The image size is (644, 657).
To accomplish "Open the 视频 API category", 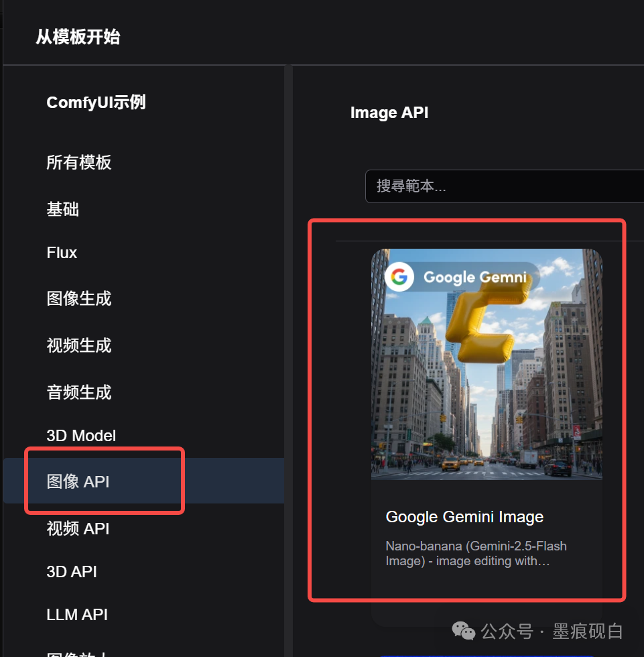I will tap(78, 528).
